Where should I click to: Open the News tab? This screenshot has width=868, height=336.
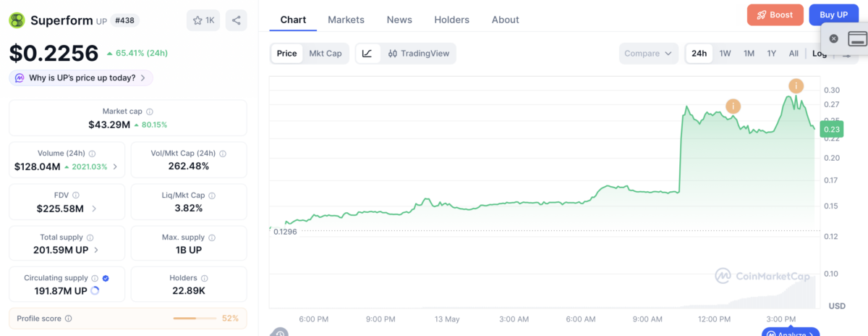click(x=399, y=20)
